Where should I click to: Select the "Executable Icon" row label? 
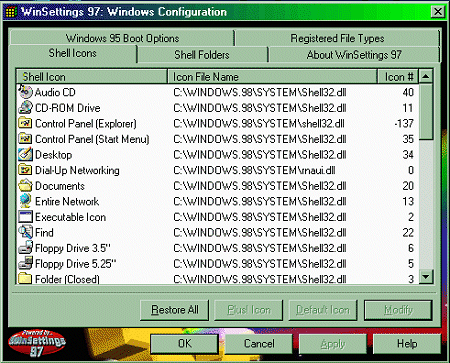pos(71,217)
